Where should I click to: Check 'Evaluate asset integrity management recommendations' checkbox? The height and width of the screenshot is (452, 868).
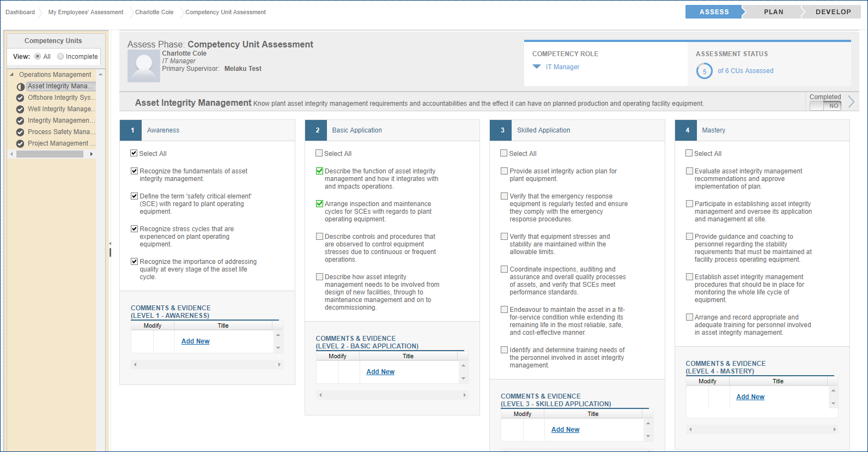689,171
